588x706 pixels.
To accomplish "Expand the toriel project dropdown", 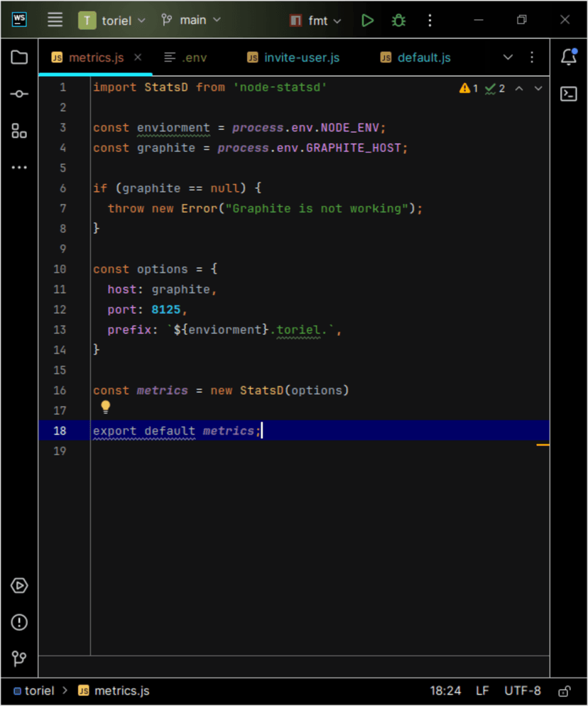I will pos(112,21).
